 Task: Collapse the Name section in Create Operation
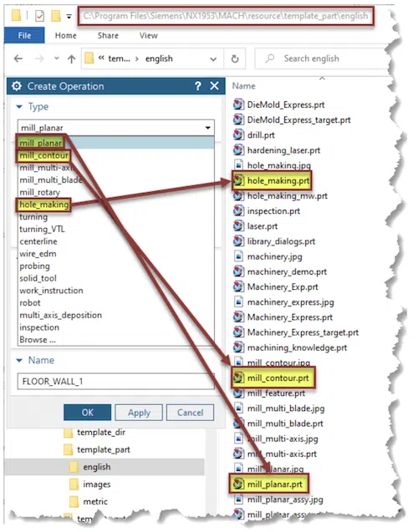[x=19, y=360]
